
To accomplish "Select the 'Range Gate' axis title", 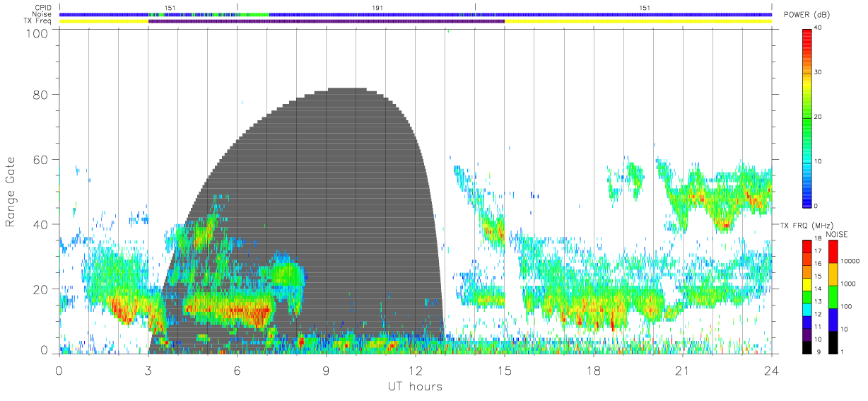I will pos(11,192).
